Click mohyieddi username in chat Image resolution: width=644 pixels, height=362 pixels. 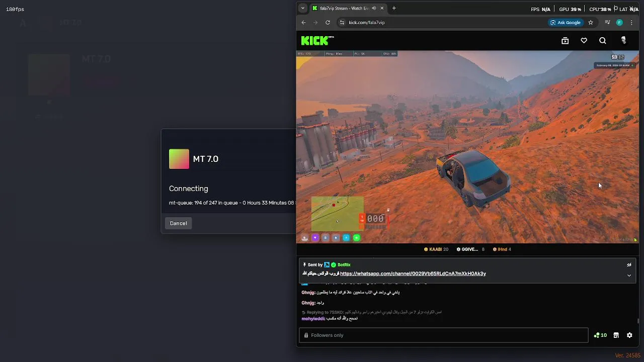pyautogui.click(x=313, y=319)
